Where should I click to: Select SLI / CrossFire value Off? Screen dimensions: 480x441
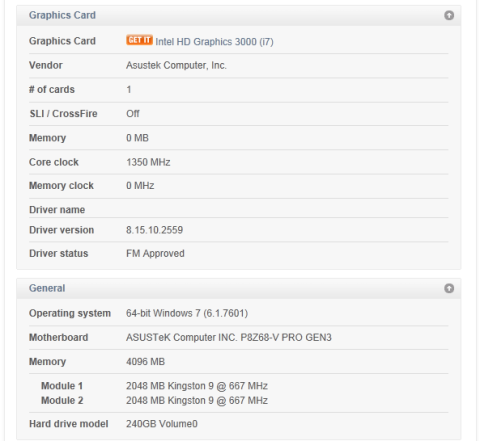click(133, 114)
